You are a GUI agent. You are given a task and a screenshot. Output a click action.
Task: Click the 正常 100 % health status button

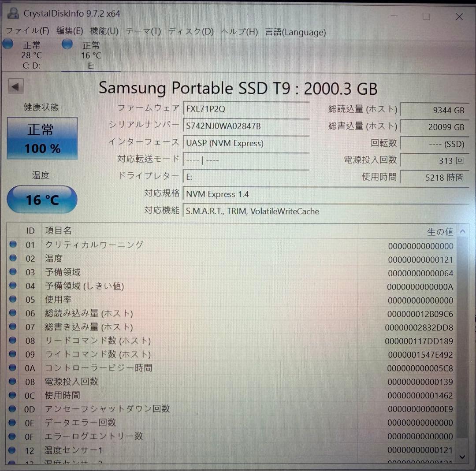(42, 138)
